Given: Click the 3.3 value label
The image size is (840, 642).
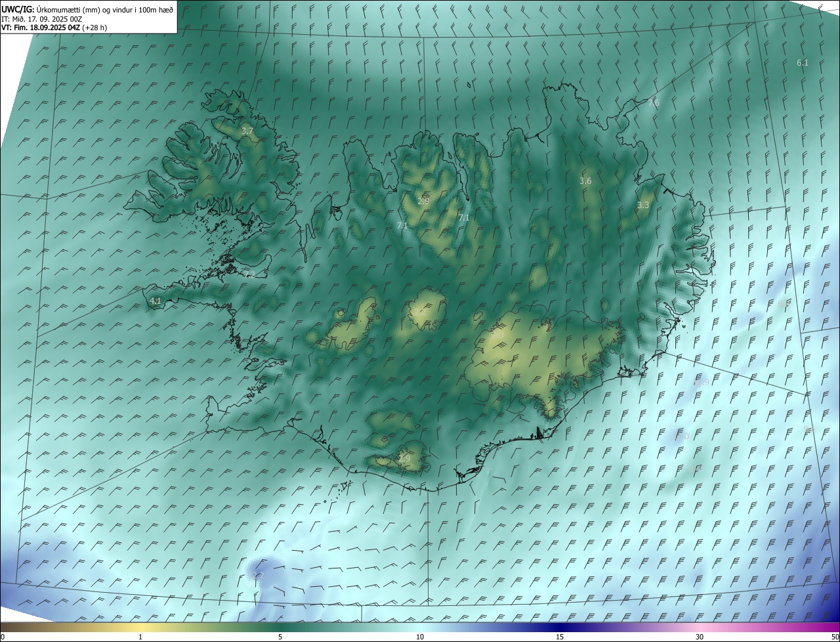Looking at the screenshot, I should click(x=643, y=205).
